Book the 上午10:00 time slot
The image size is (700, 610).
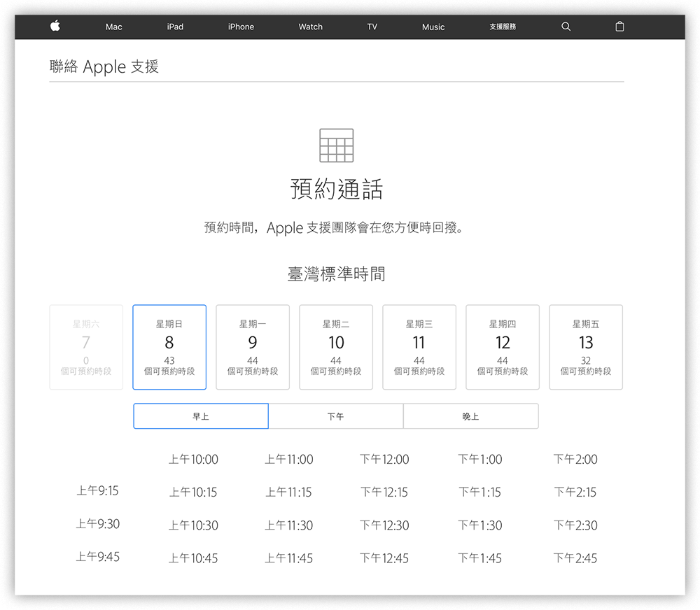(193, 459)
